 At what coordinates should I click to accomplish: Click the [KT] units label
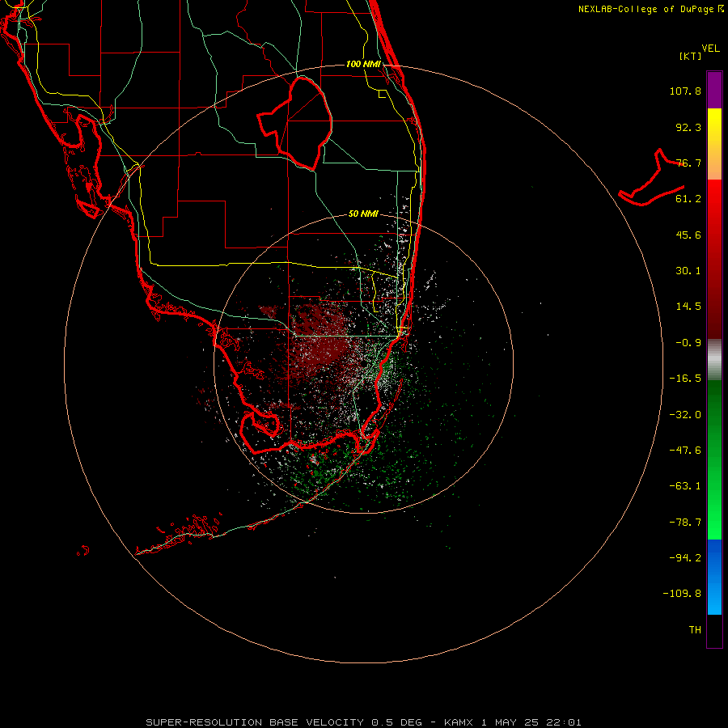[691, 56]
